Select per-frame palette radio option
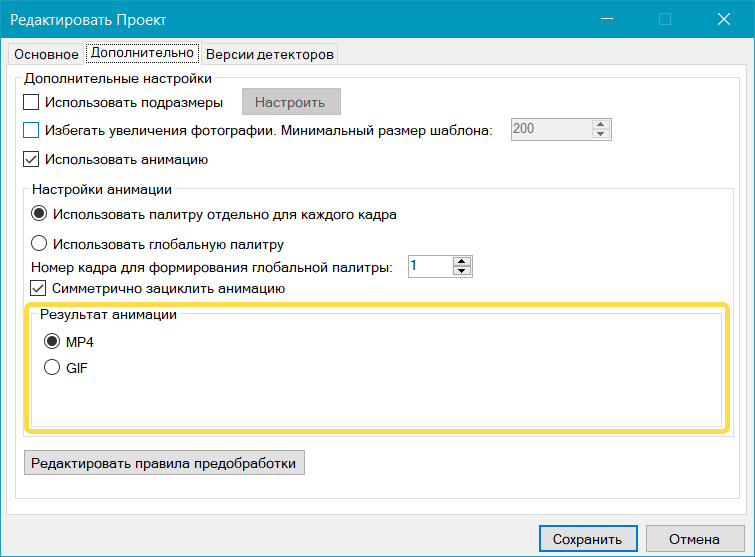Image resolution: width=755 pixels, height=557 pixels. point(39,213)
